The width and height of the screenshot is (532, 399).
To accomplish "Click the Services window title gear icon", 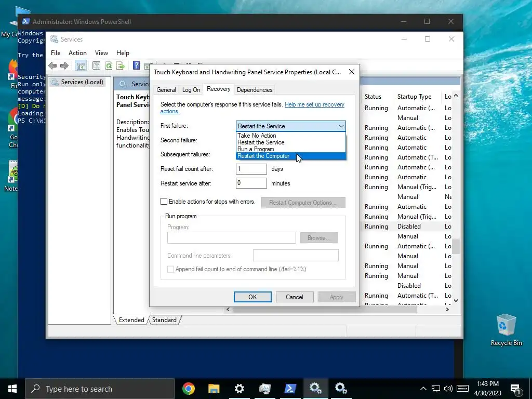I will [54, 39].
